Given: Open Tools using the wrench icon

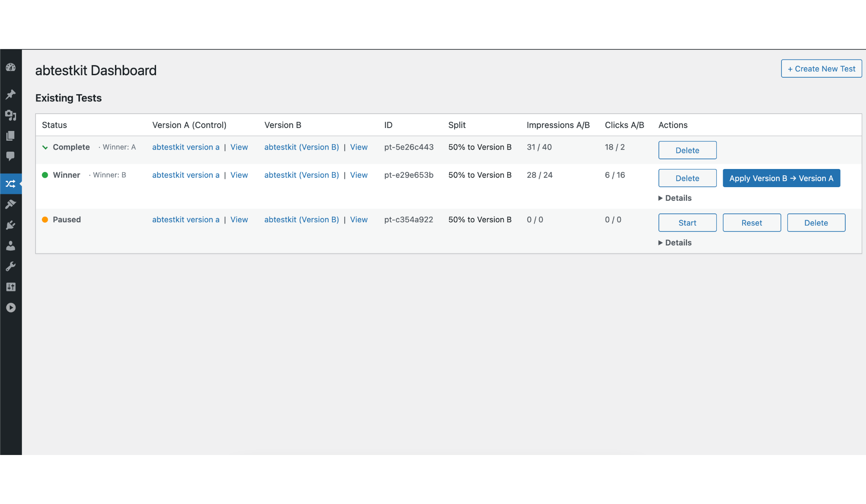Looking at the screenshot, I should 11,265.
